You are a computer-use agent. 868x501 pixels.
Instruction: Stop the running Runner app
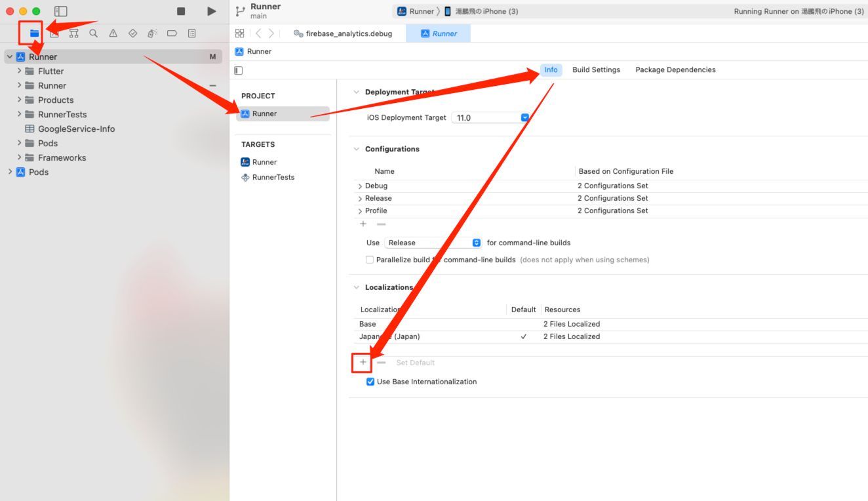tap(181, 11)
